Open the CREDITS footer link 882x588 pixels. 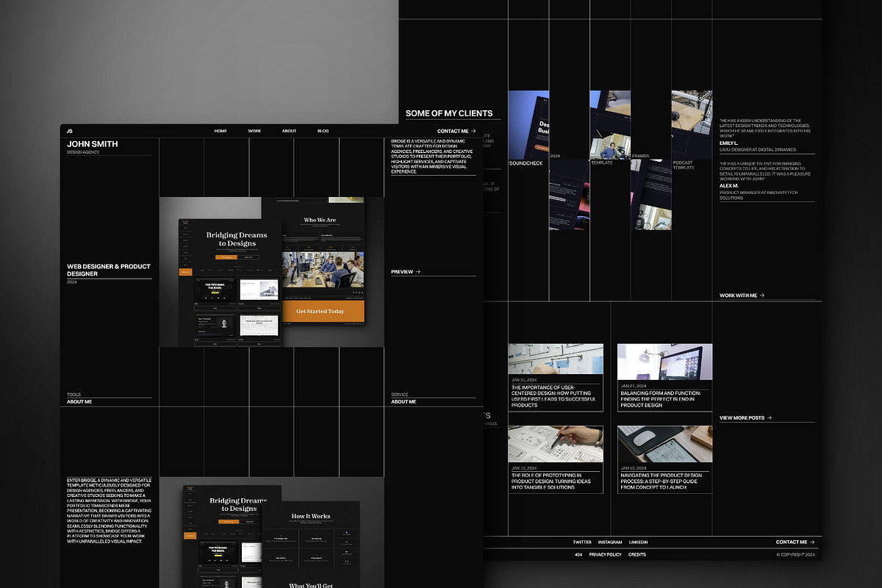(637, 554)
